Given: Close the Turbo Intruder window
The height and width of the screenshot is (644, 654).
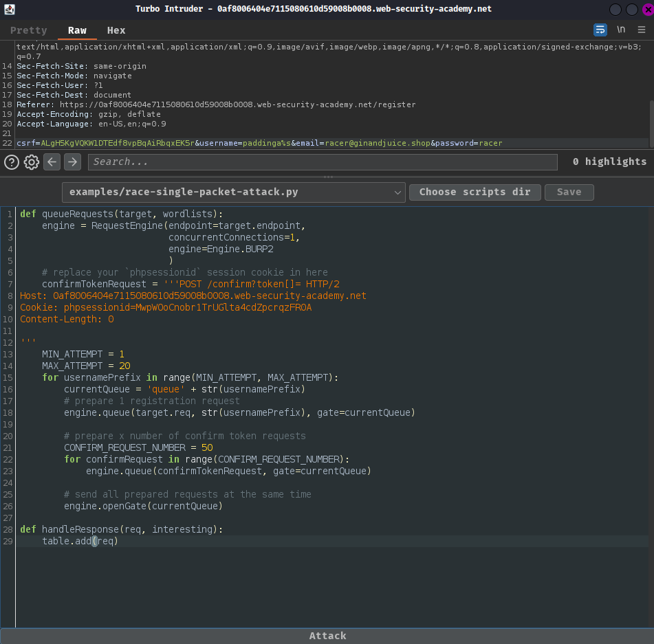Looking at the screenshot, I should click(x=648, y=9).
